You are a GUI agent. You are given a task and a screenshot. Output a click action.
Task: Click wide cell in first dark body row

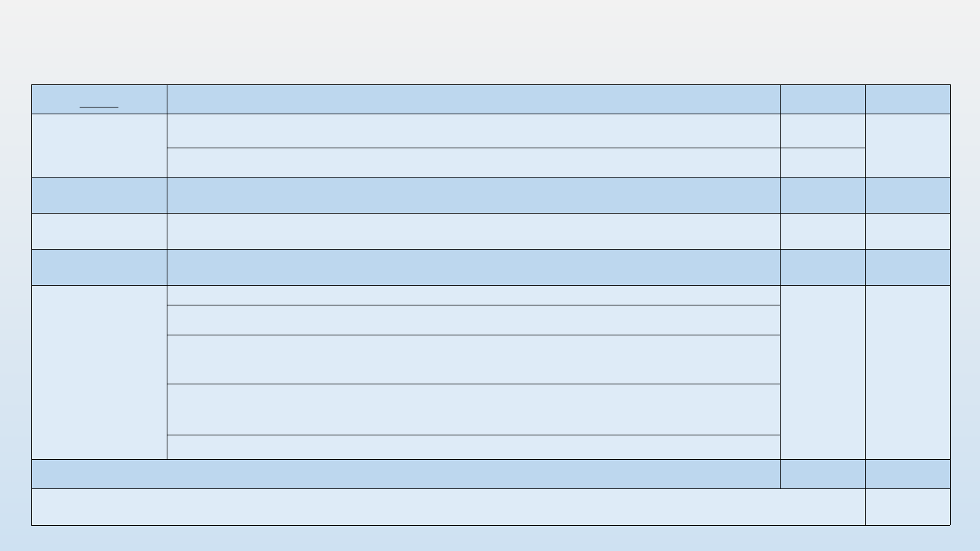(x=473, y=195)
